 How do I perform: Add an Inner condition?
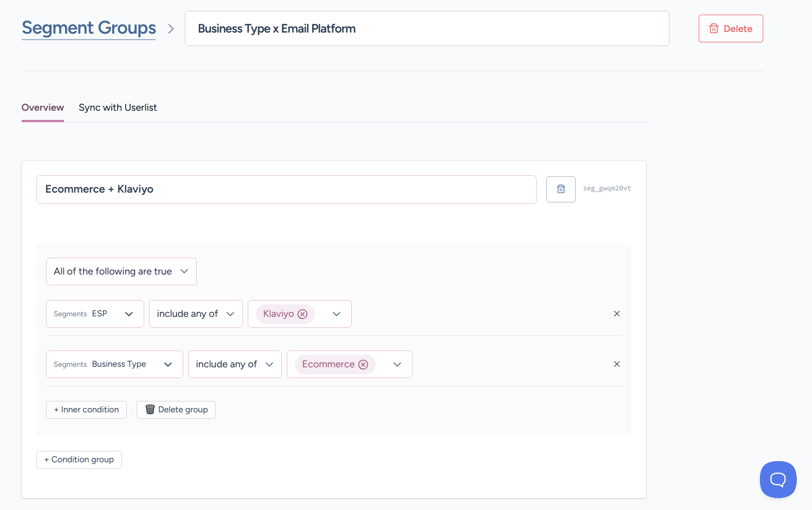[86, 410]
